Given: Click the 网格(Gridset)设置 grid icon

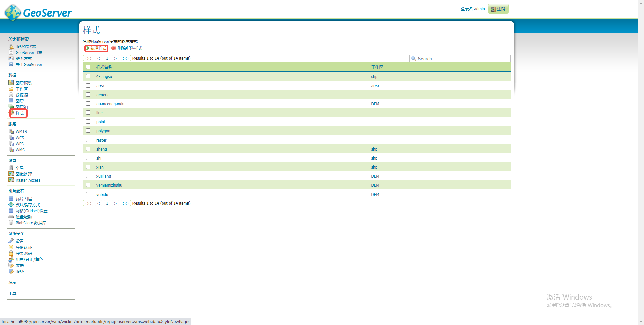Looking at the screenshot, I should pyautogui.click(x=11, y=211).
